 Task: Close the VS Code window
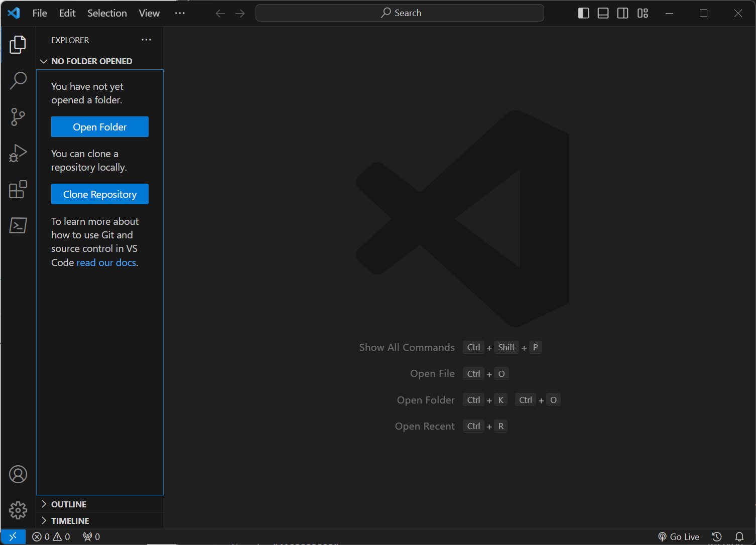738,13
